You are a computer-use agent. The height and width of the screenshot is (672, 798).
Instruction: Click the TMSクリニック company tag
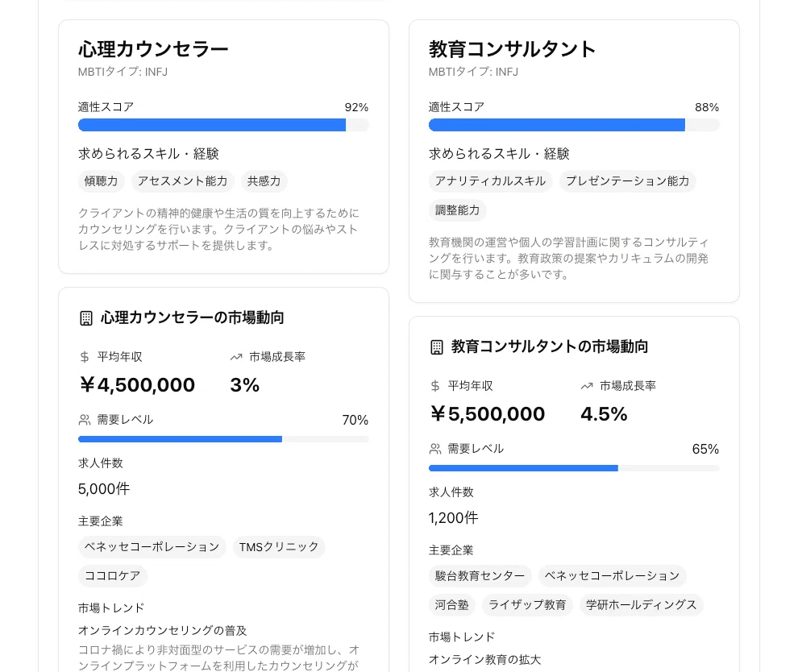pos(279,547)
